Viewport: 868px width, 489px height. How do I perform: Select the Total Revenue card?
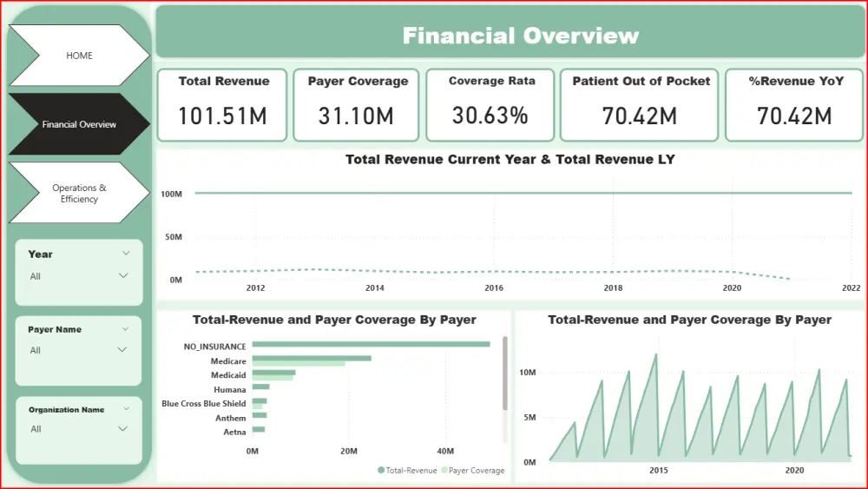point(222,105)
